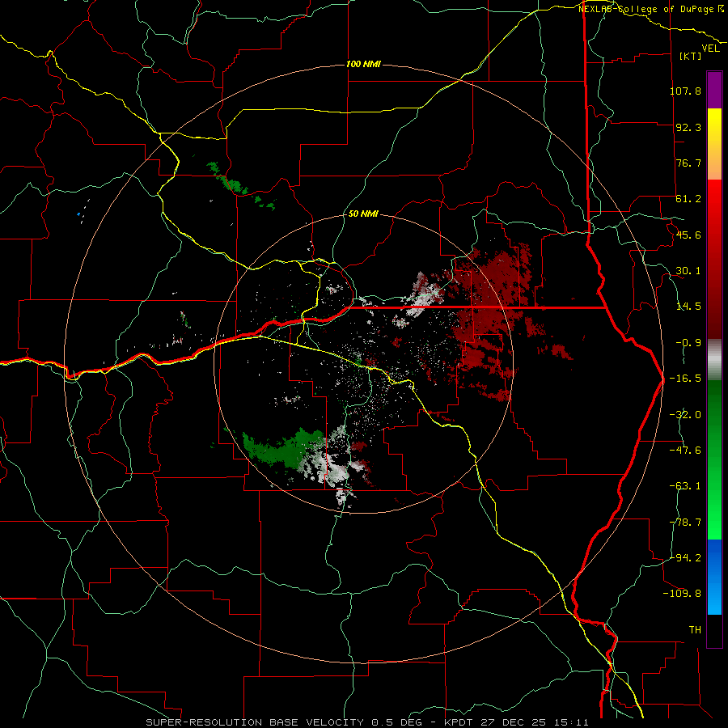Click the 61.2 velocity scale value
Viewport: 728px width, 728px height.
tap(688, 199)
